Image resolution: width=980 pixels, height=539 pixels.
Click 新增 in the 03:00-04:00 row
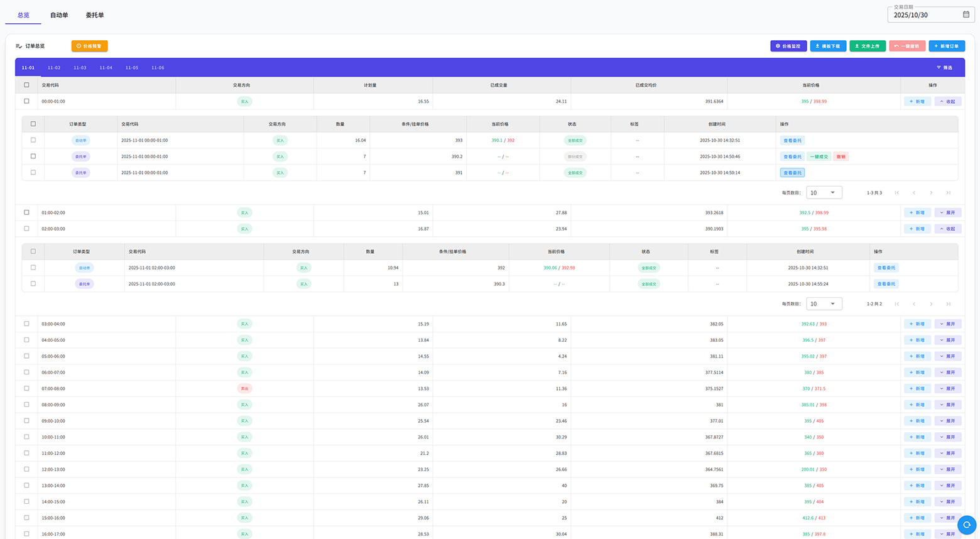pos(917,324)
